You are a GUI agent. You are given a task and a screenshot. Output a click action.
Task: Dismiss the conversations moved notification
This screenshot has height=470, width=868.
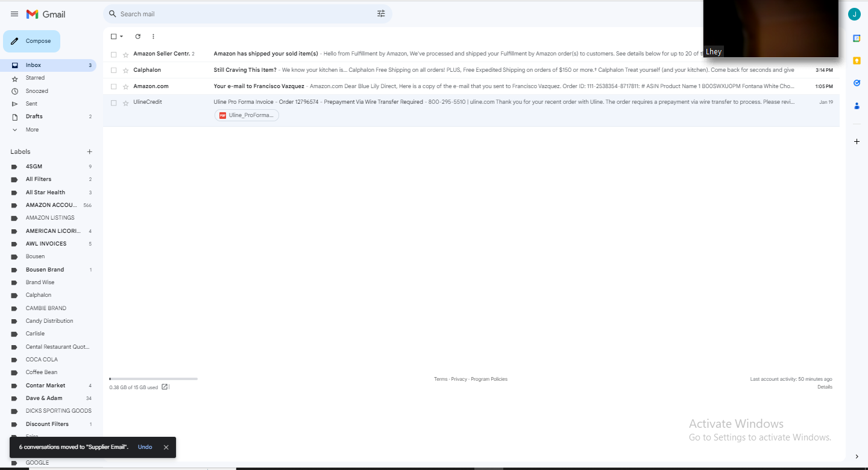point(166,447)
